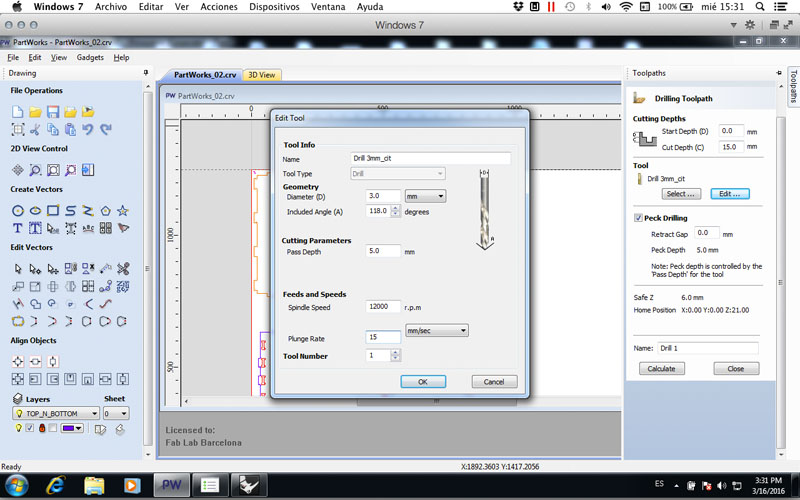Click the Redo arrow icon
The width and height of the screenshot is (800, 500).
(106, 129)
